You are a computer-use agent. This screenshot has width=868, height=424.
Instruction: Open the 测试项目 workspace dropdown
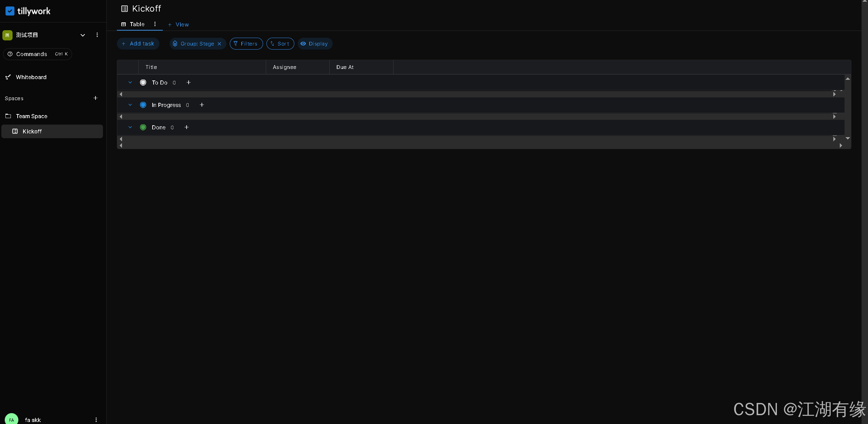click(x=83, y=35)
